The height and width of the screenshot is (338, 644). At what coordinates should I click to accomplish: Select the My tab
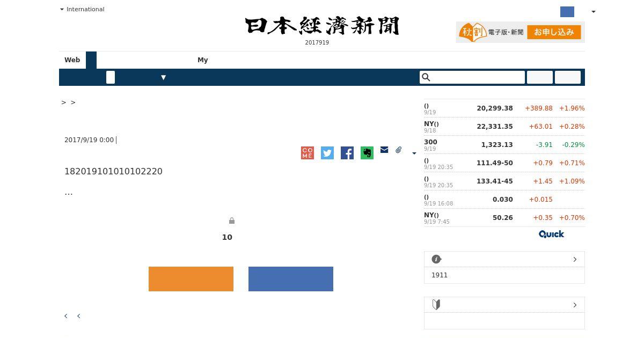point(202,60)
